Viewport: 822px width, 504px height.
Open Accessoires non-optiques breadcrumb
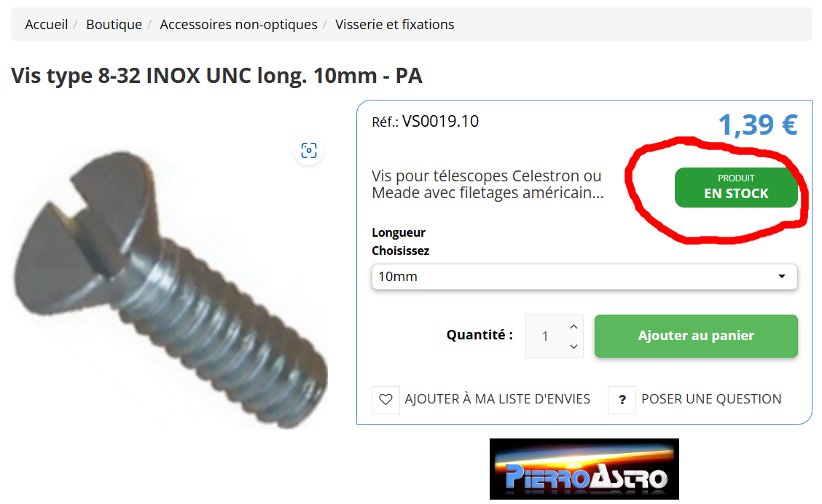(238, 25)
